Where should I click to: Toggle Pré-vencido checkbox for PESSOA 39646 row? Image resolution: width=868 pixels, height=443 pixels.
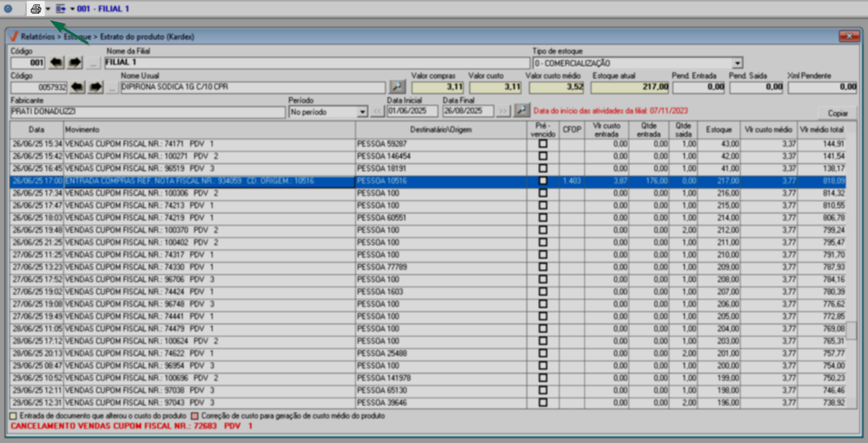(x=543, y=403)
